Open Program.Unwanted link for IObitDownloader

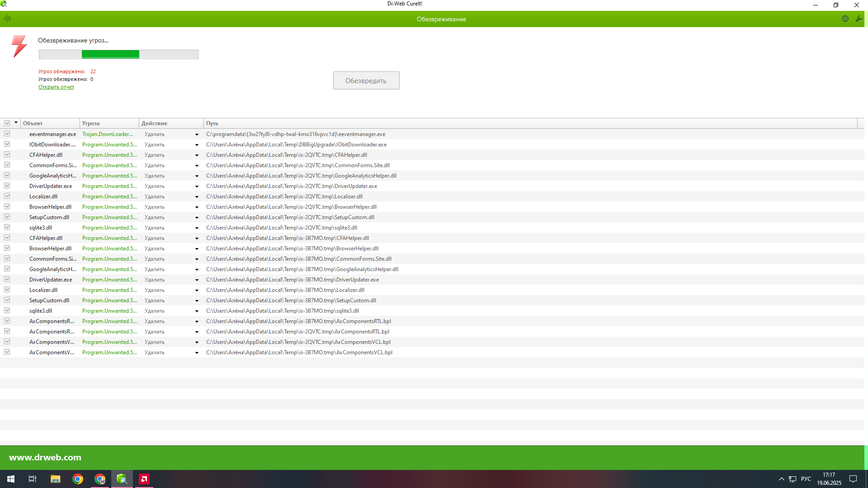coord(109,145)
